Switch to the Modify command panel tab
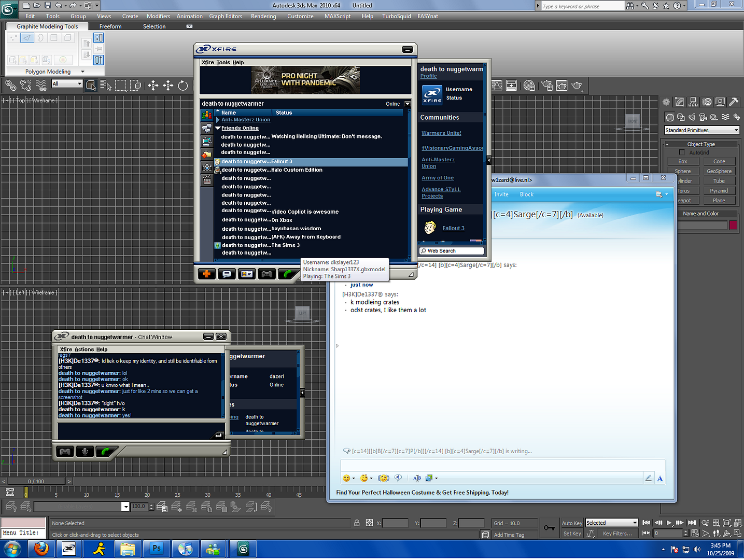Screen dimensions: 744x560 click(x=680, y=102)
